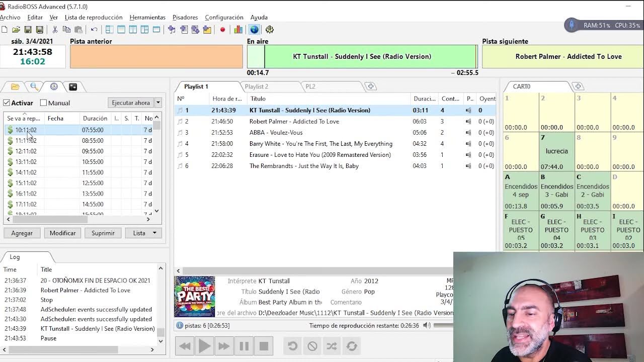Seek within the green En aire progress bar

click(x=362, y=56)
